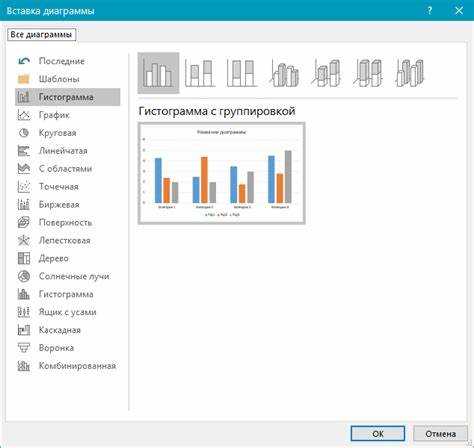The width and height of the screenshot is (474, 448).
Task: Click the Солнечные лучи sunburst icon
Action: (24, 276)
